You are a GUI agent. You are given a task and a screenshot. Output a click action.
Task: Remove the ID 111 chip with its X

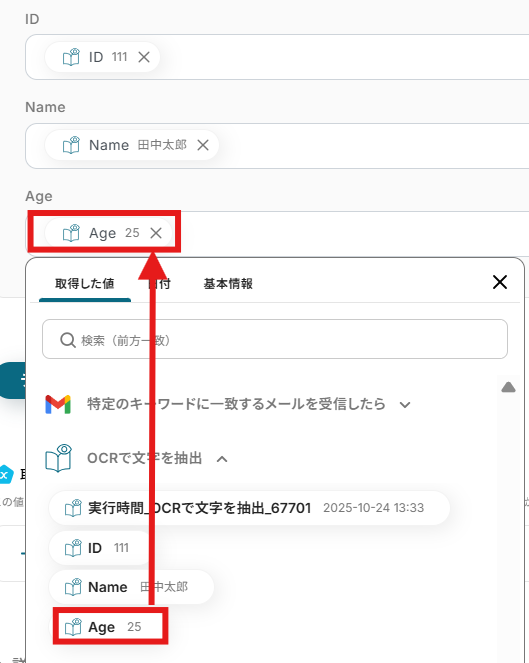(144, 57)
